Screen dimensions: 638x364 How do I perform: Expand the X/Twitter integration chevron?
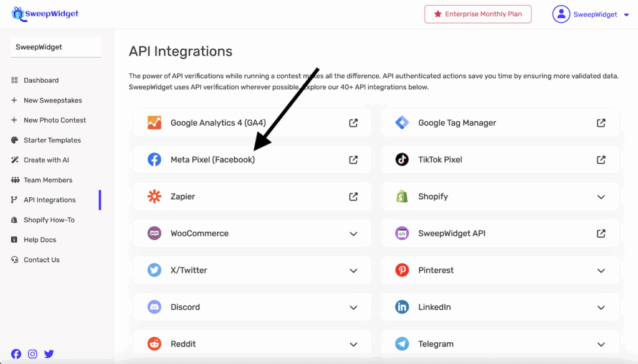click(353, 271)
